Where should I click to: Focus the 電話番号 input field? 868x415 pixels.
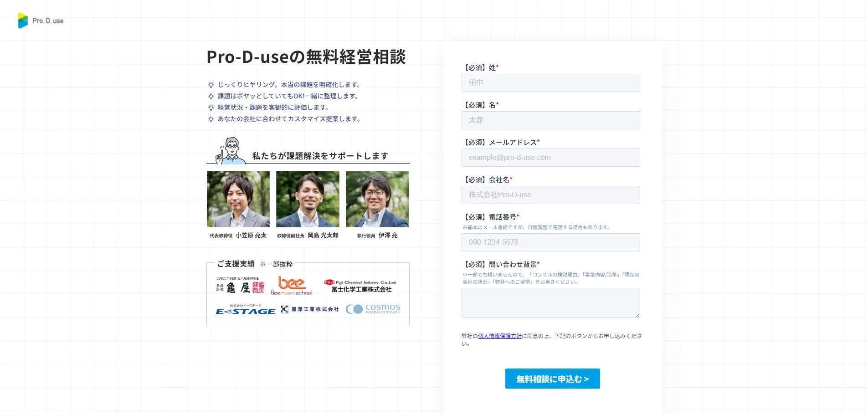550,242
